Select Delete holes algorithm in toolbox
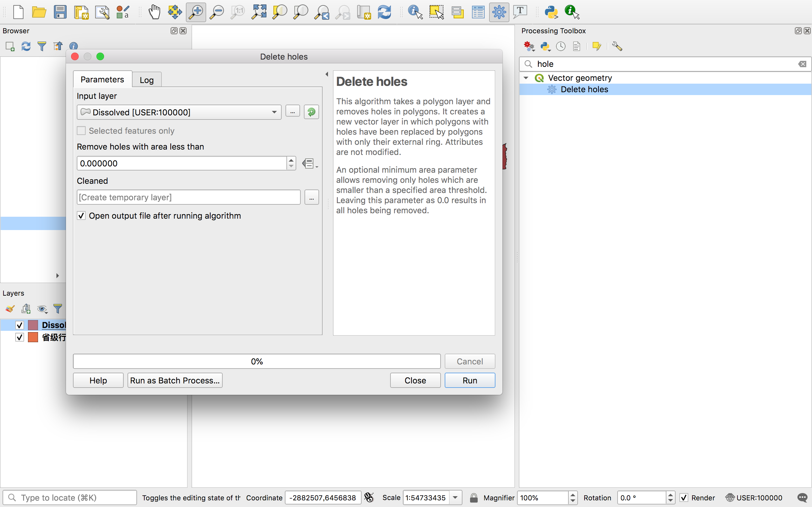 (584, 89)
